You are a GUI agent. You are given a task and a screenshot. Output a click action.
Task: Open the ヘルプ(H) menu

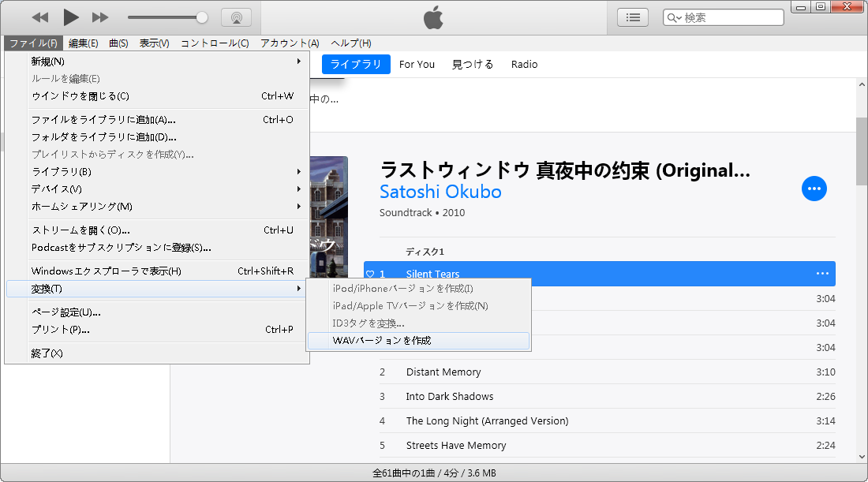point(351,43)
